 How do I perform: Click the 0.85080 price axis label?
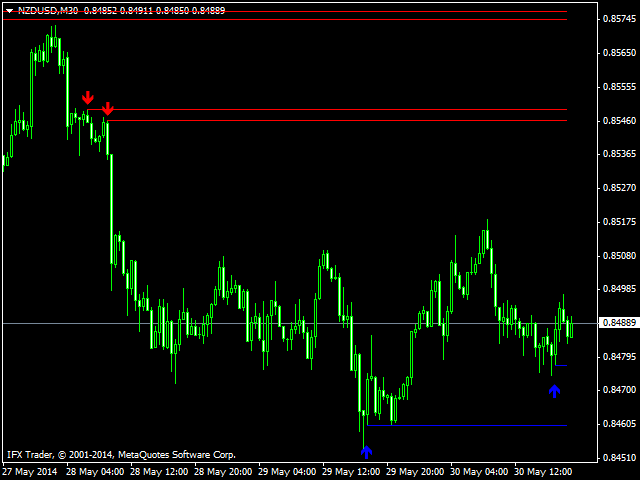[x=619, y=256]
